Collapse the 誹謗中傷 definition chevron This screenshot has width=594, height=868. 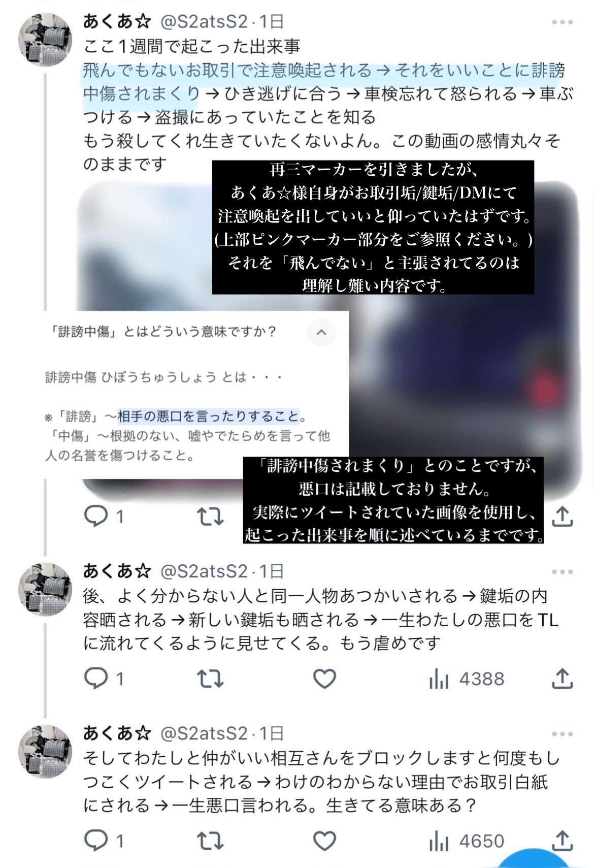[x=321, y=333]
